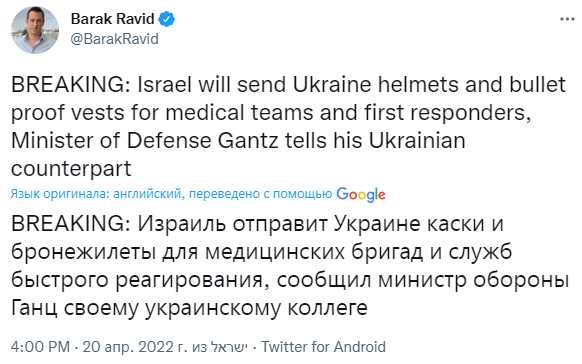Click the 'Twitter for Android' source link

[323, 347]
